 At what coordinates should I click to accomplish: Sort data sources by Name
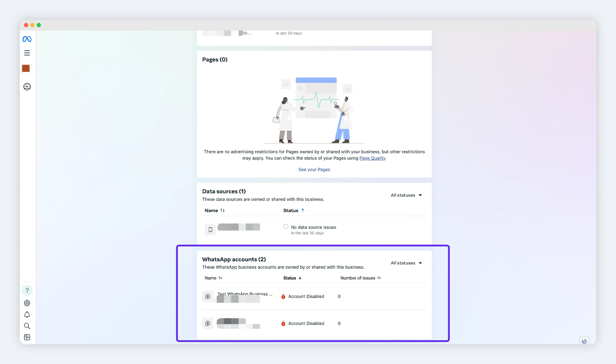pos(215,211)
